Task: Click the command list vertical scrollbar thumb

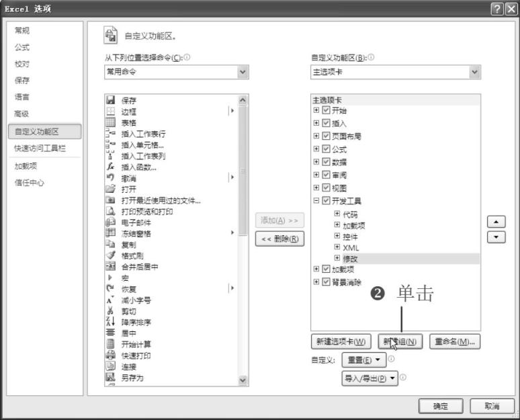Action: (x=243, y=170)
